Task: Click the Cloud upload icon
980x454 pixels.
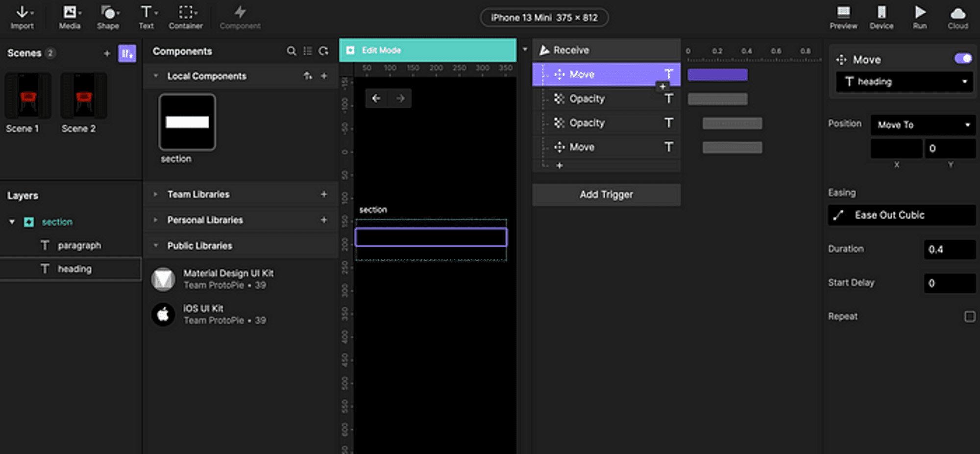Action: click(958, 17)
